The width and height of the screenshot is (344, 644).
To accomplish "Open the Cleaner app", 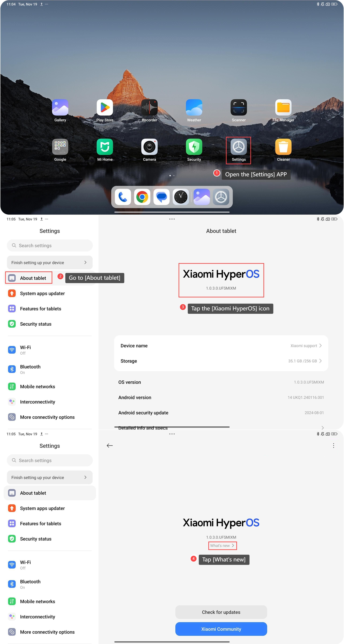I will point(283,147).
